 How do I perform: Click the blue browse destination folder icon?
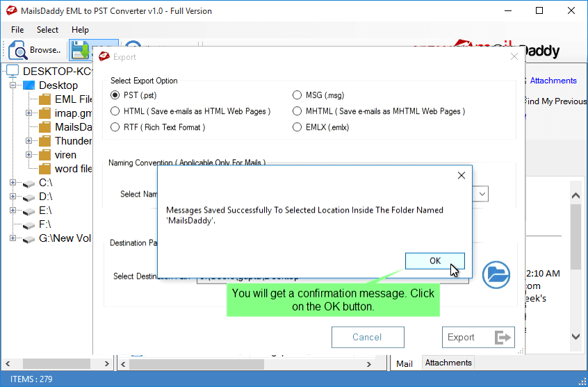[496, 275]
